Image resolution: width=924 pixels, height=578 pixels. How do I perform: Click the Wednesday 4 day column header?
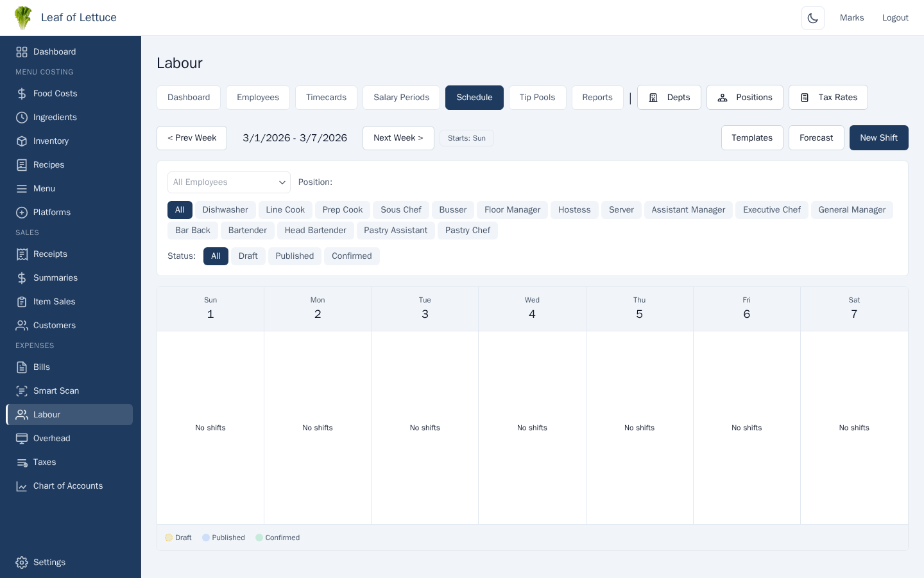coord(532,309)
